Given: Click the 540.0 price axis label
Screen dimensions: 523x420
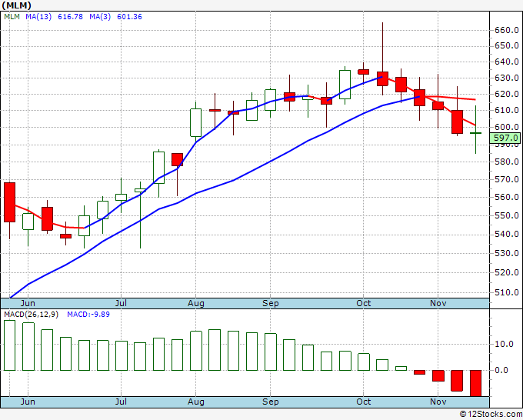Looking at the screenshot, I should click(507, 234).
